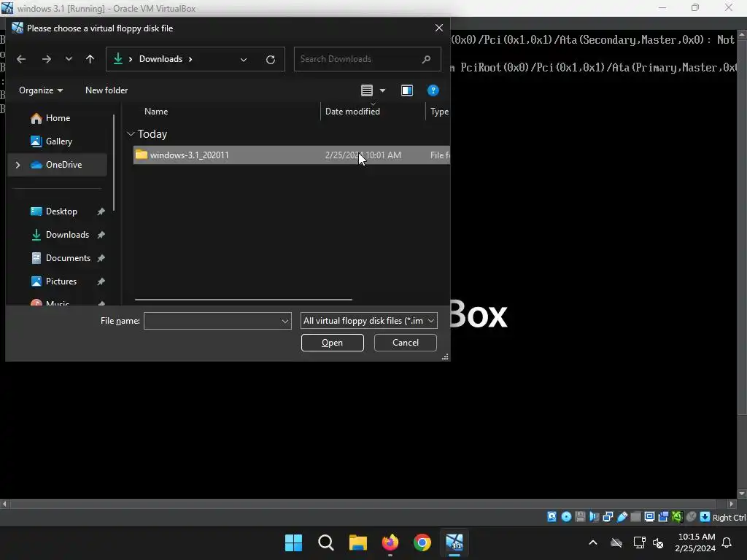
Task: Click the muted volume tray icon
Action: (x=658, y=542)
